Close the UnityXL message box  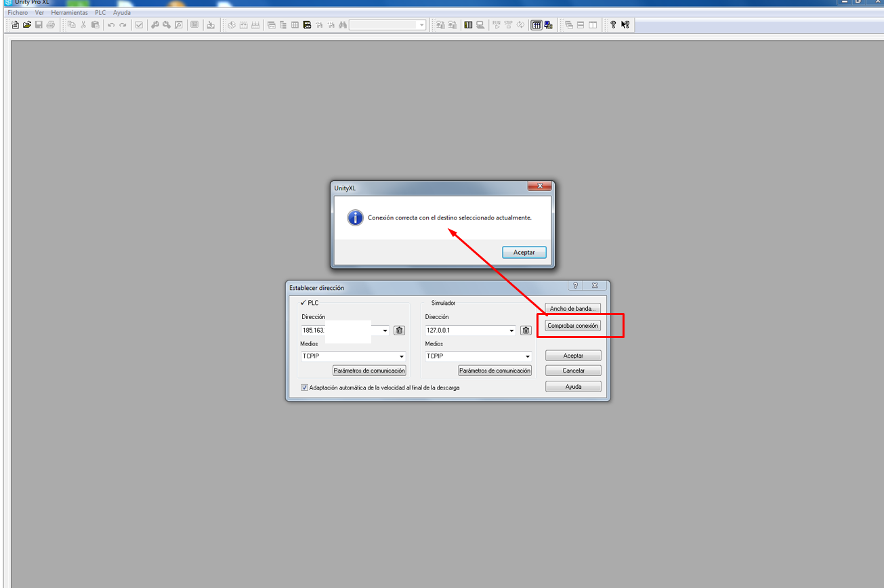pos(540,186)
